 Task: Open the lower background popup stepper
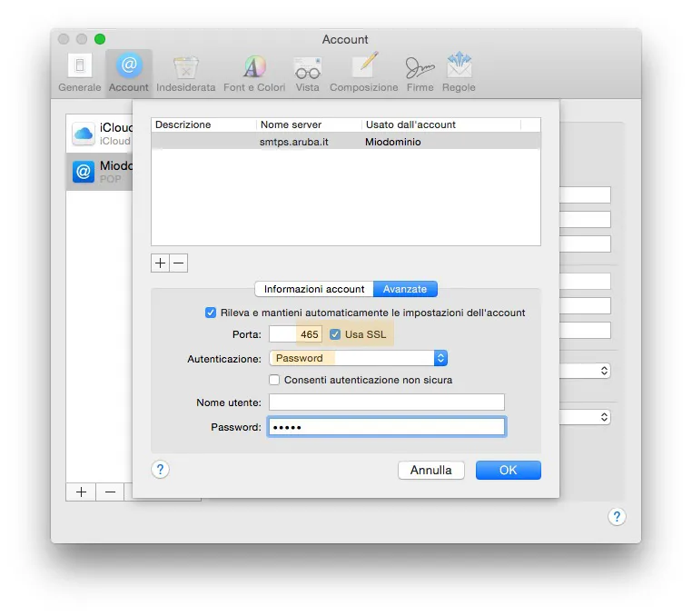[604, 417]
